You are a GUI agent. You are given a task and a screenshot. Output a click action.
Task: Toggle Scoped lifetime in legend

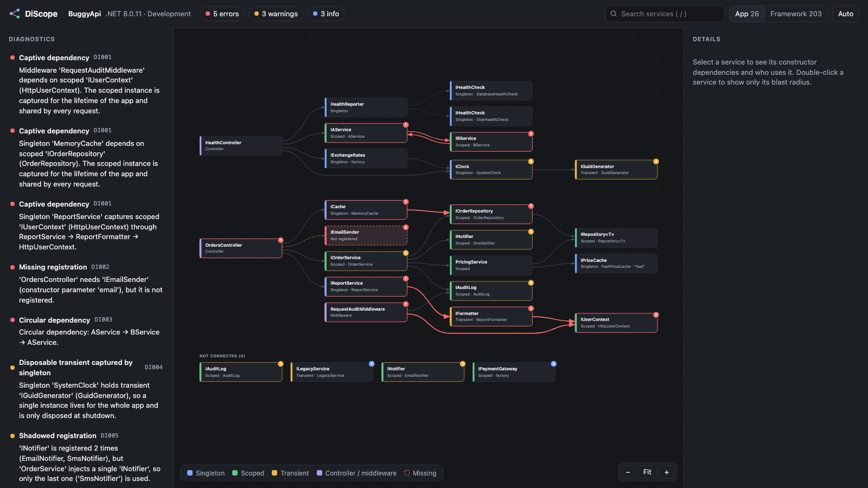[x=248, y=473]
